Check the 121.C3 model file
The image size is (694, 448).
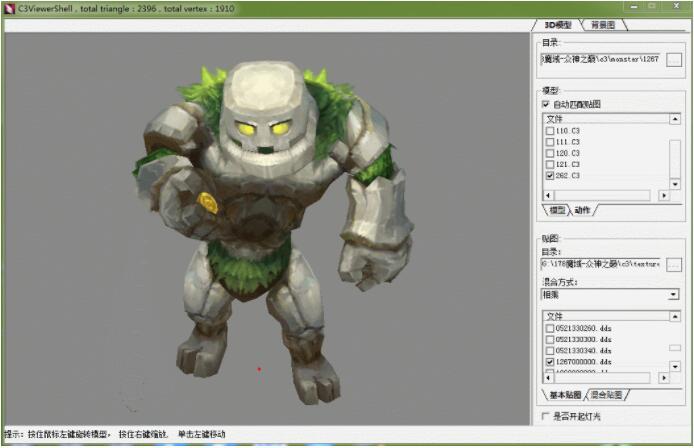point(550,165)
